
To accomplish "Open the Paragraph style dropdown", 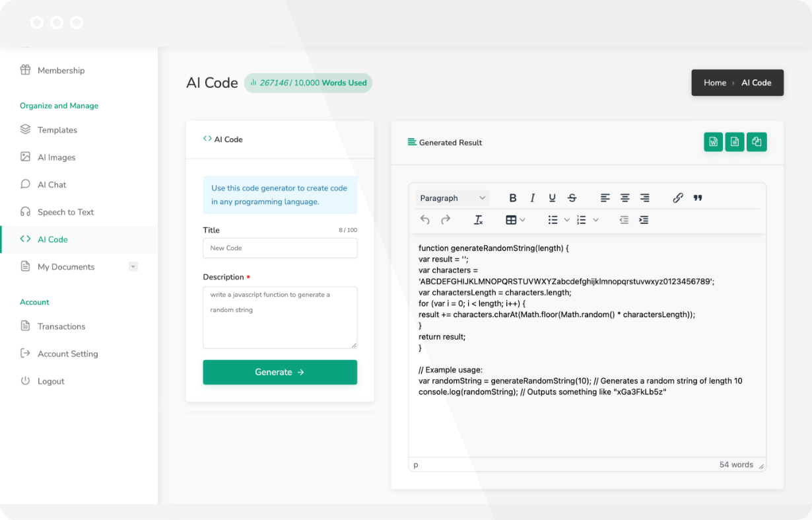I will [453, 198].
